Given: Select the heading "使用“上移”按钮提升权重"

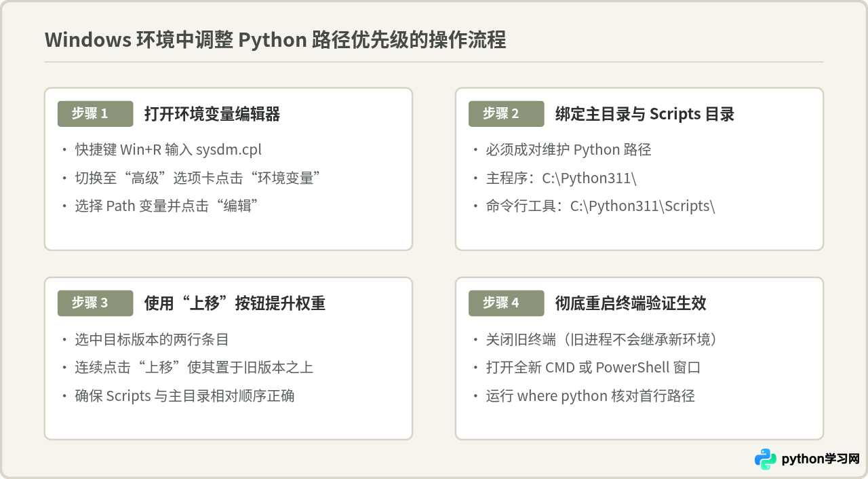Looking at the screenshot, I should pyautogui.click(x=235, y=303).
